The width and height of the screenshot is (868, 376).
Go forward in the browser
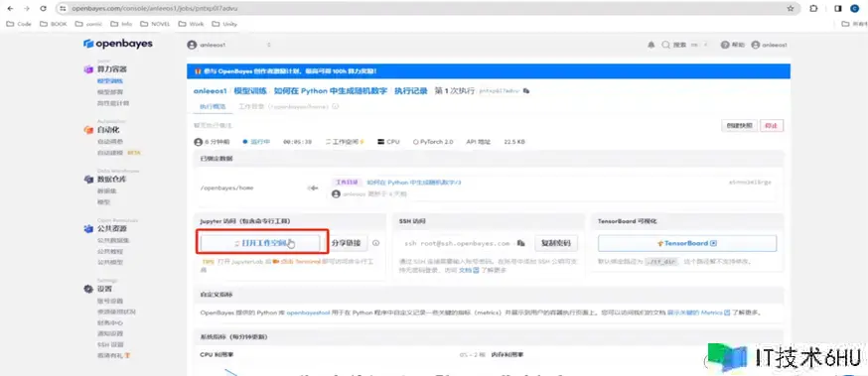click(x=27, y=8)
